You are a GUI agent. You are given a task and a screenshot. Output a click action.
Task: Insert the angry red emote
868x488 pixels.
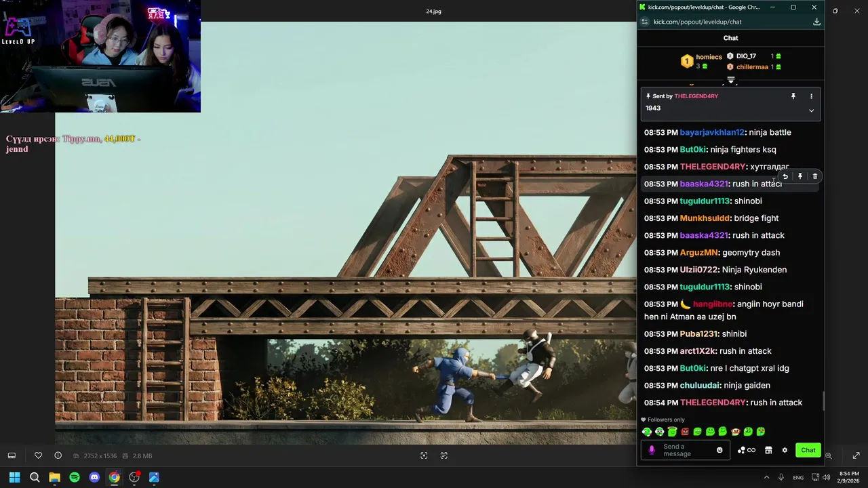coord(685,432)
